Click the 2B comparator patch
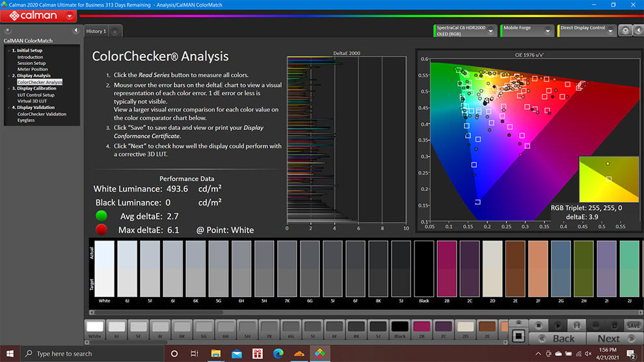 (x=447, y=268)
